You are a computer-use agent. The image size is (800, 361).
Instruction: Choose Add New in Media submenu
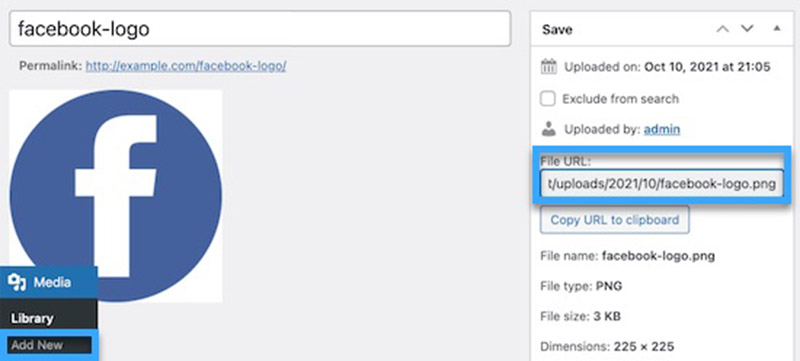click(49, 345)
